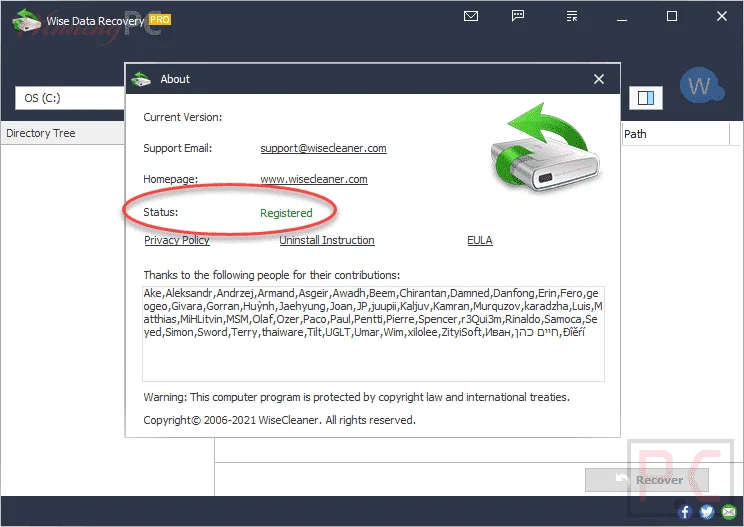This screenshot has width=744, height=527.
Task: Toggle the preview pane layout icon
Action: coord(646,98)
